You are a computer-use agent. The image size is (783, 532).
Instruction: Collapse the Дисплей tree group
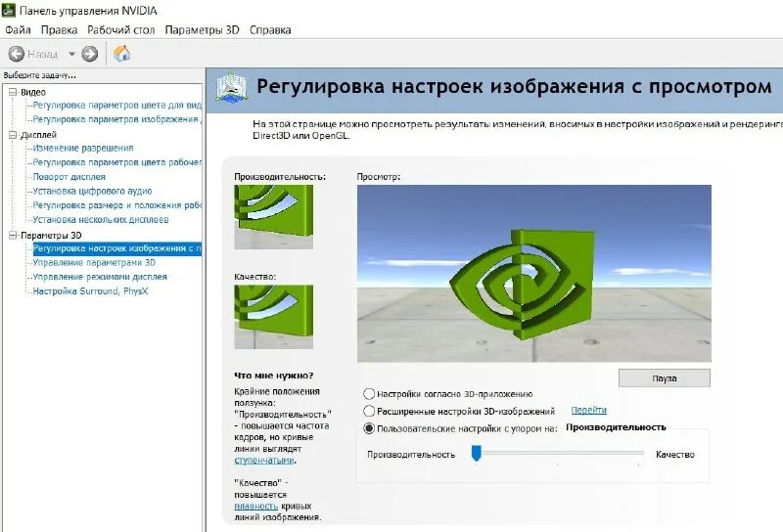coord(13,135)
